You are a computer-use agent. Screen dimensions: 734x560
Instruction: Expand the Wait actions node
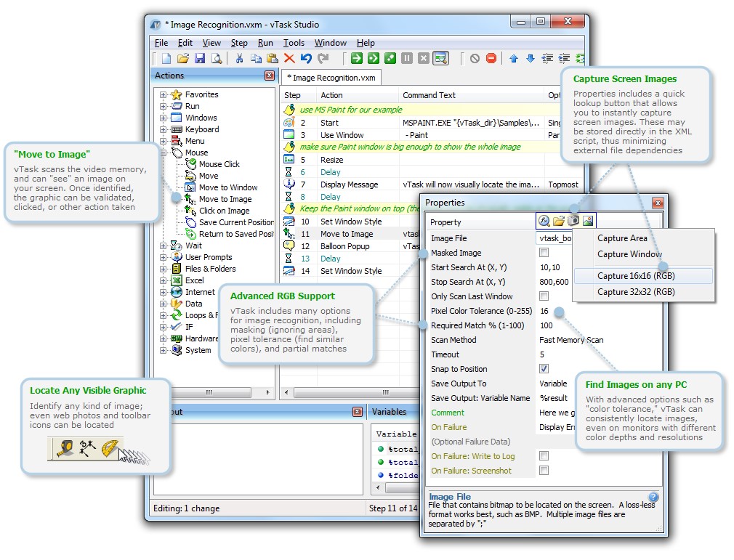163,245
